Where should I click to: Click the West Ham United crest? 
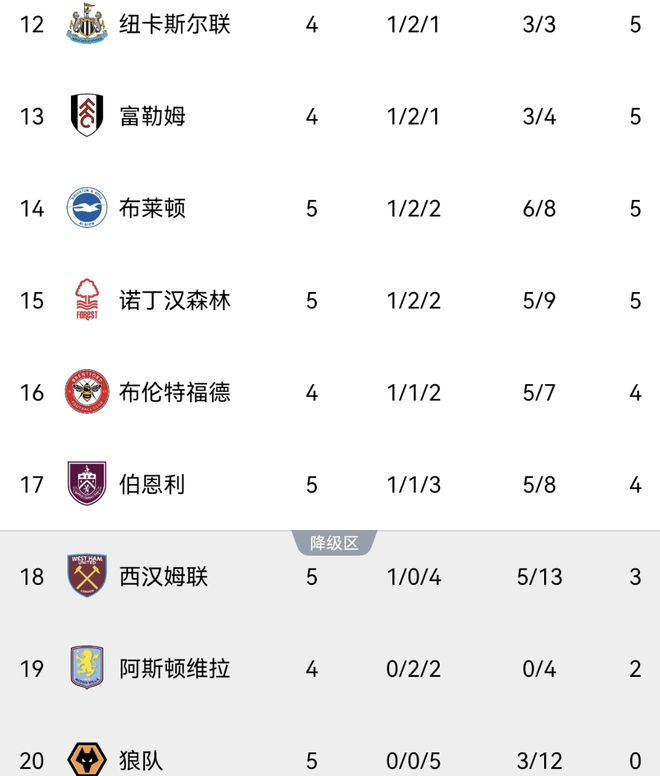click(x=87, y=576)
